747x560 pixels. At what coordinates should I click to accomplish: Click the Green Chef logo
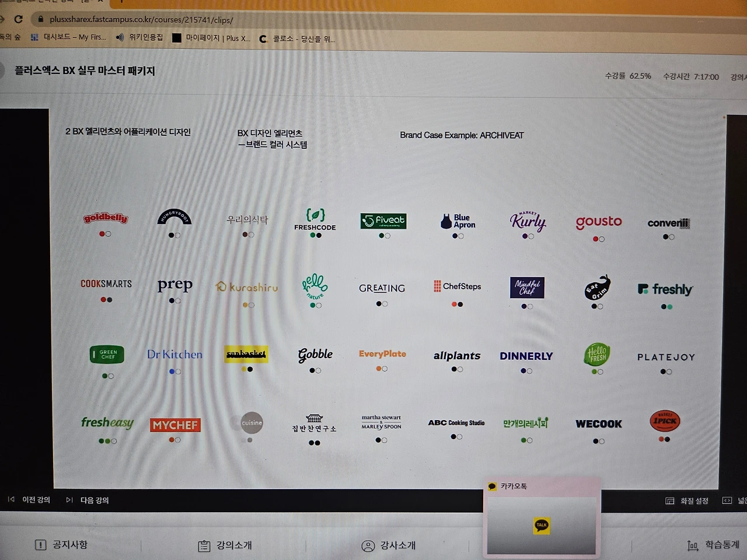pyautogui.click(x=107, y=354)
